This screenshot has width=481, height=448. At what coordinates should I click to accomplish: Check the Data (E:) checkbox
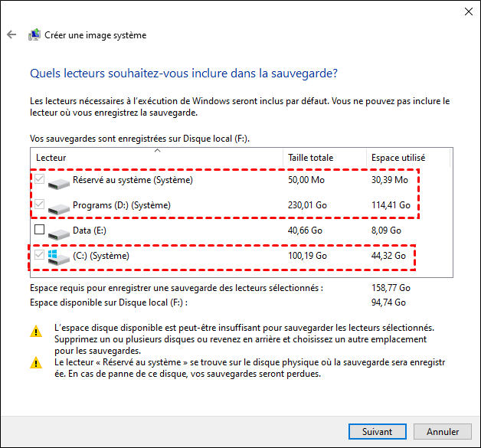click(39, 230)
